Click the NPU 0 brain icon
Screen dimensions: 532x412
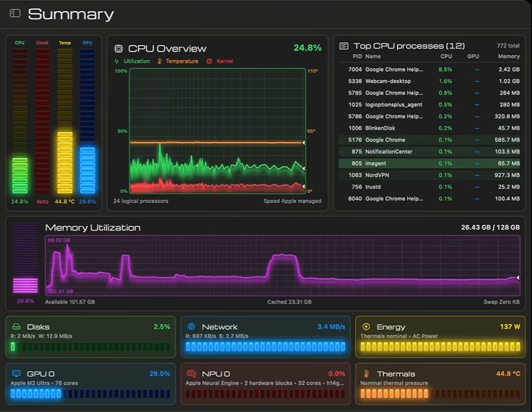(x=191, y=374)
